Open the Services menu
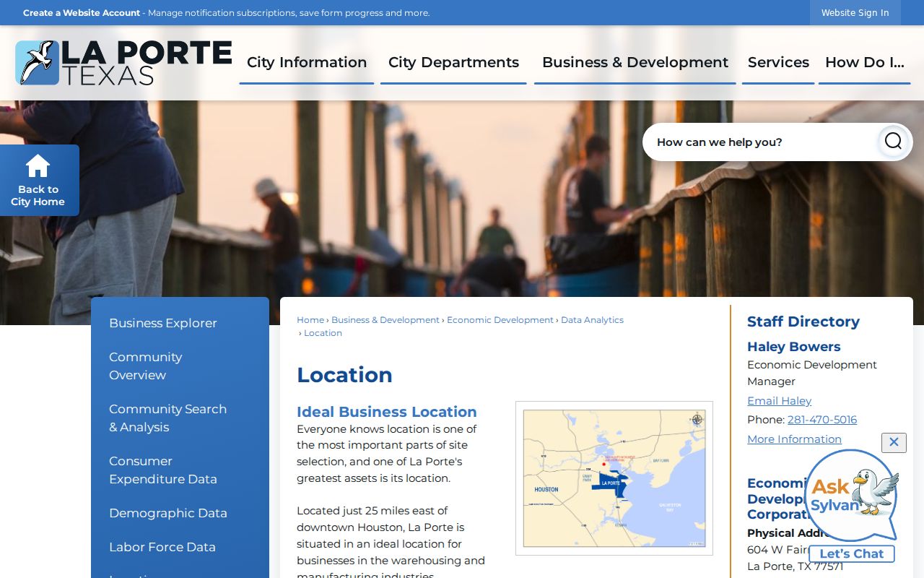Image resolution: width=924 pixels, height=578 pixels. click(778, 63)
